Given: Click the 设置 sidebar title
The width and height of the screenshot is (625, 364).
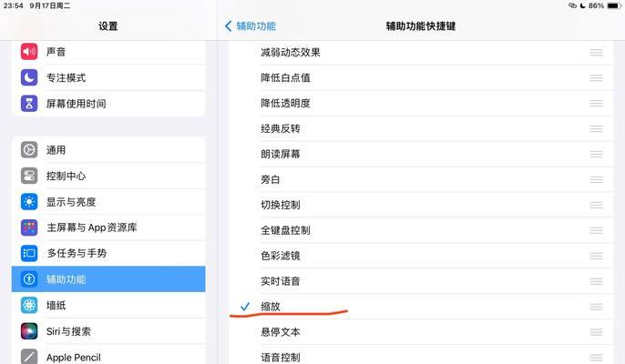Looking at the screenshot, I should coord(108,26).
